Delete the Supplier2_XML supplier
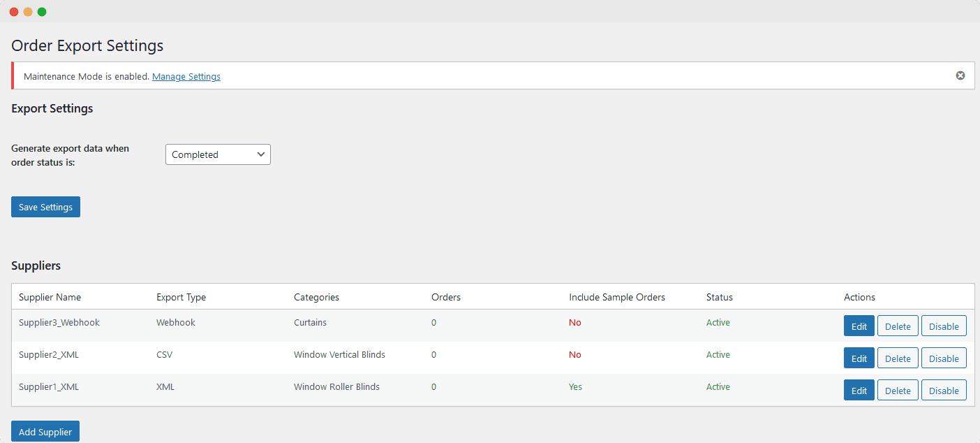Image resolution: width=980 pixels, height=443 pixels. [x=898, y=358]
